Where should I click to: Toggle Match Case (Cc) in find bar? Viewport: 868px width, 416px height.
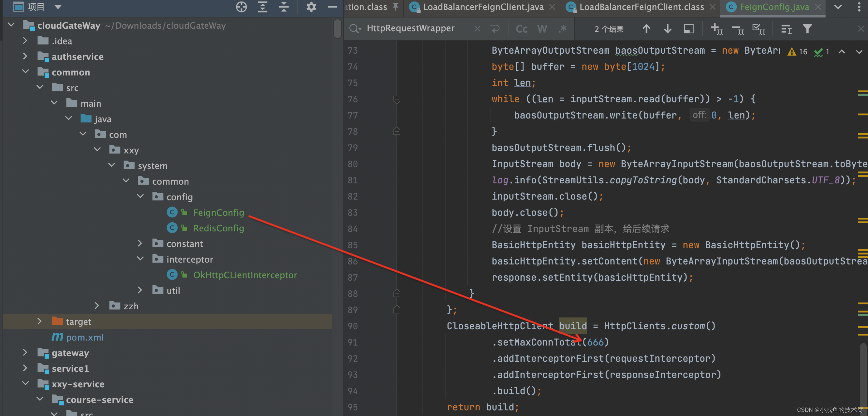(522, 29)
